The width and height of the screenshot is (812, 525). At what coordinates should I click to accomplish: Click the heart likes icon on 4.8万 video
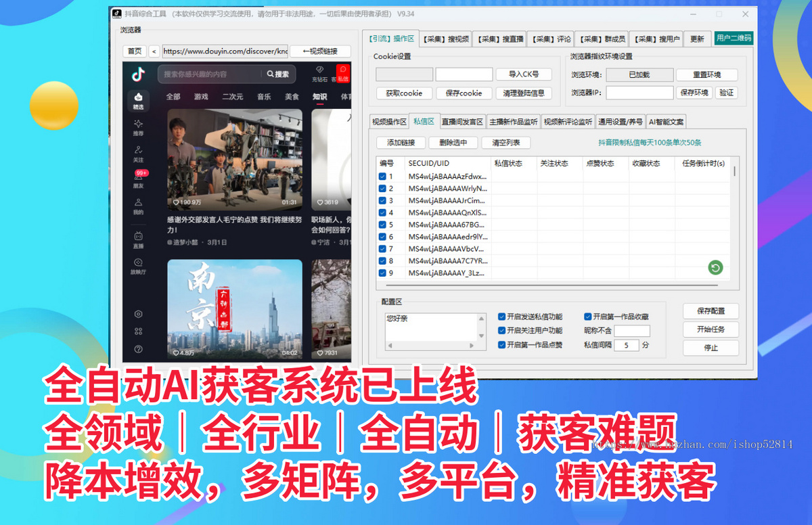pyautogui.click(x=176, y=353)
